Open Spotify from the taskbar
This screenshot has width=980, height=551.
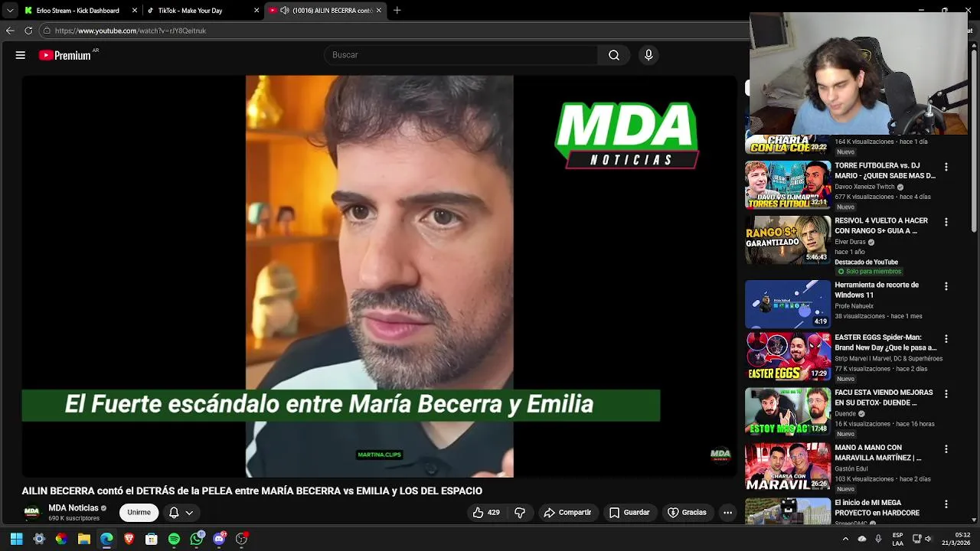point(174,539)
